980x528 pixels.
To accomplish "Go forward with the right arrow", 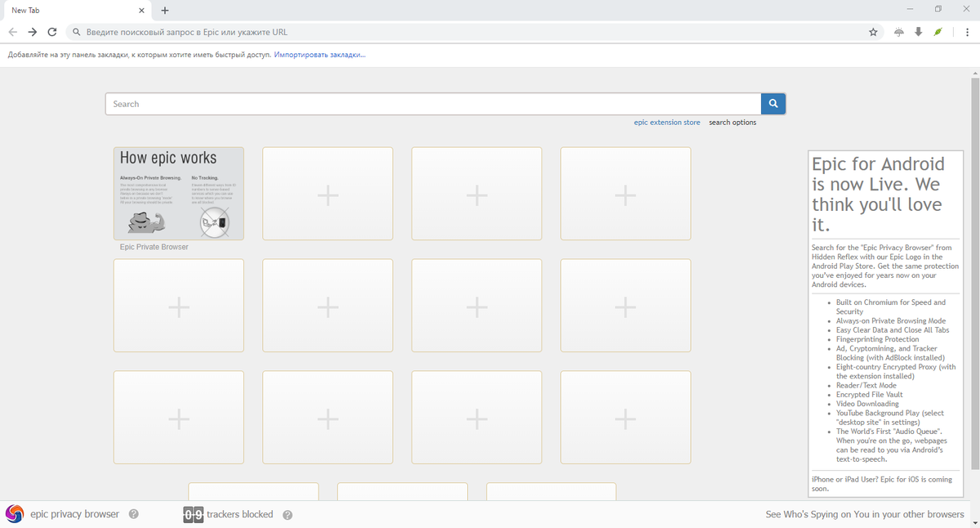I will [x=33, y=32].
